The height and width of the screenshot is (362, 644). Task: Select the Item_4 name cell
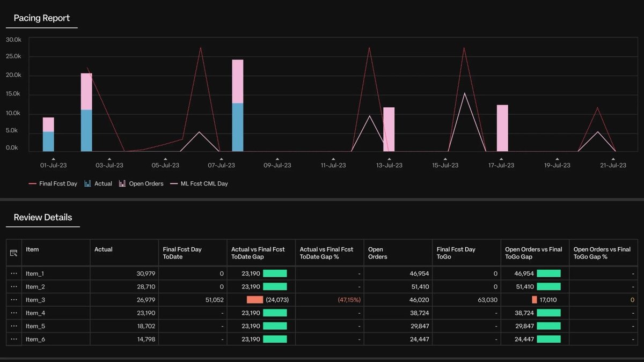pyautogui.click(x=56, y=313)
